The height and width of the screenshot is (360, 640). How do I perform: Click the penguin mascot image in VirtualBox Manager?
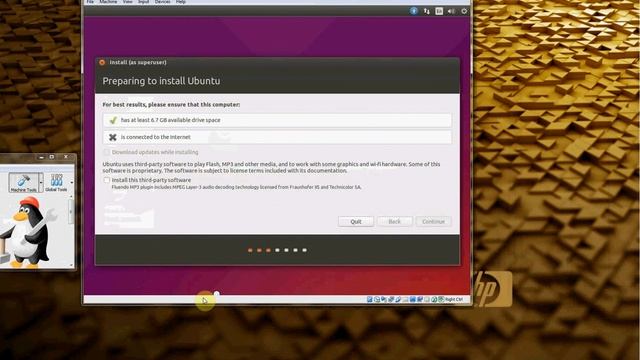[x=28, y=231]
